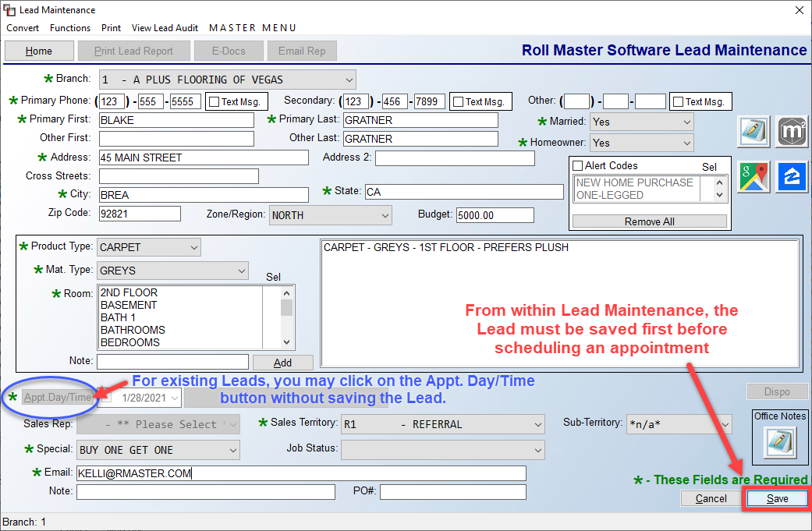
Task: Open the Product Type CARPET dropdown
Action: click(193, 247)
